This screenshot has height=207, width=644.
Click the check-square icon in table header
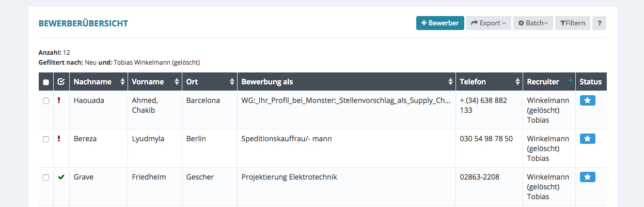(61, 82)
